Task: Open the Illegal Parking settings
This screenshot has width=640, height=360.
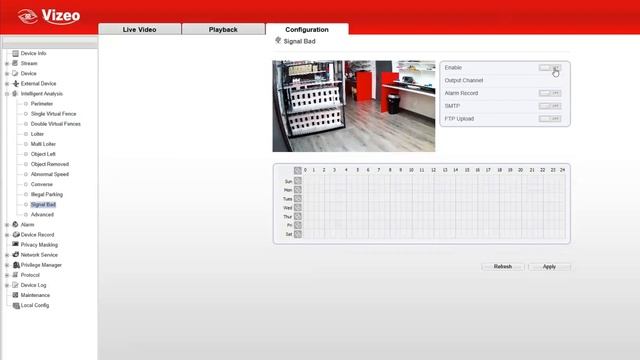Action: tap(47, 194)
